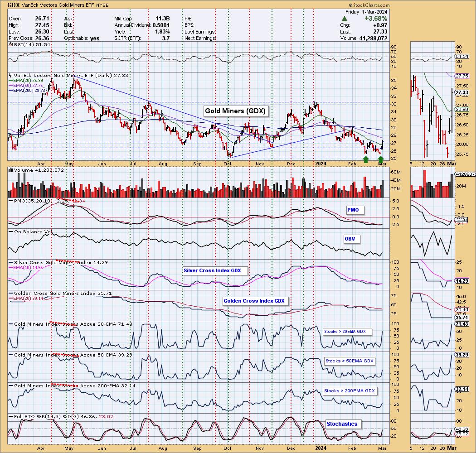Screen dimensions: 476x453
Task: Click the Annual Dividend value 0.5001
Action: pos(161,25)
